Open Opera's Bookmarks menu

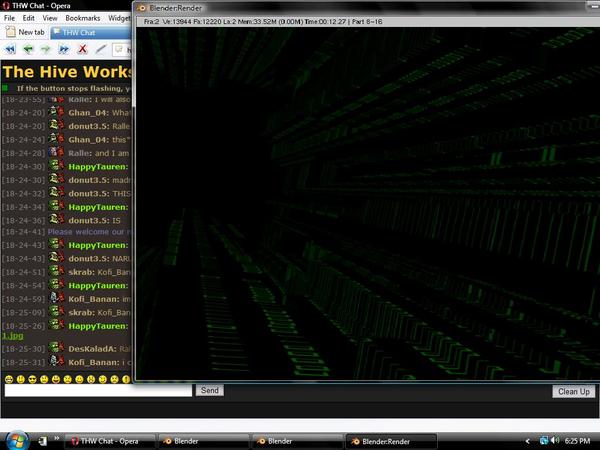click(83, 18)
